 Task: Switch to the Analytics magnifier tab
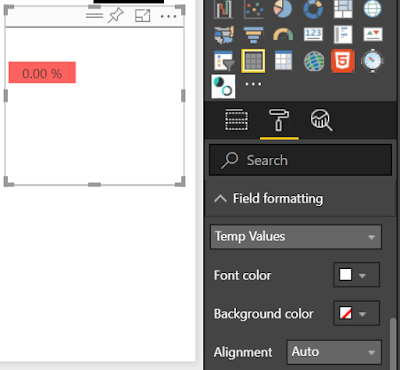[321, 120]
